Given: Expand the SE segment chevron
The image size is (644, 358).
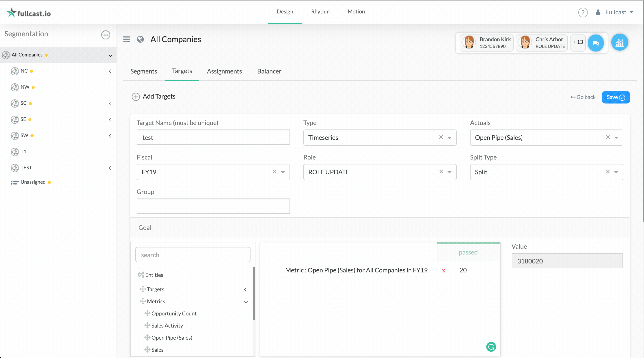Looking at the screenshot, I should 110,119.
